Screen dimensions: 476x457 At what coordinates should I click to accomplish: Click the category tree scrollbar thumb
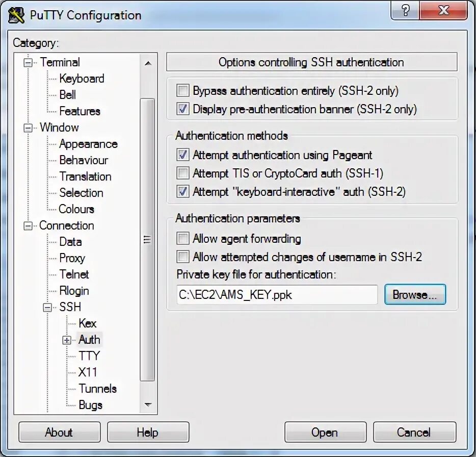pyautogui.click(x=147, y=239)
